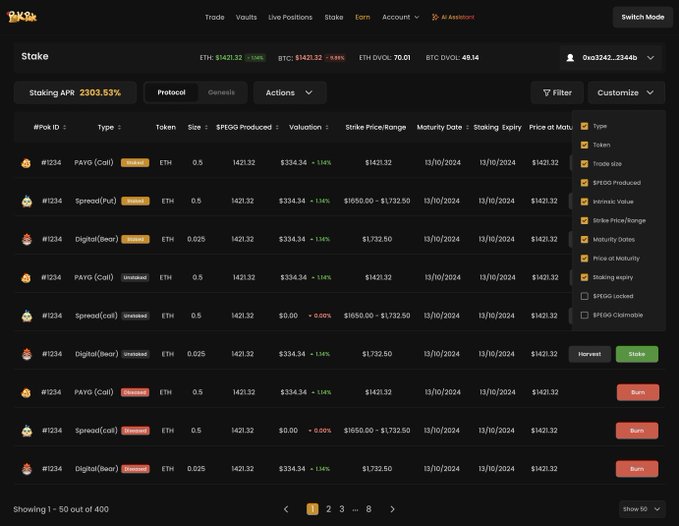
Task: Click the green Stake button
Action: pyautogui.click(x=637, y=354)
